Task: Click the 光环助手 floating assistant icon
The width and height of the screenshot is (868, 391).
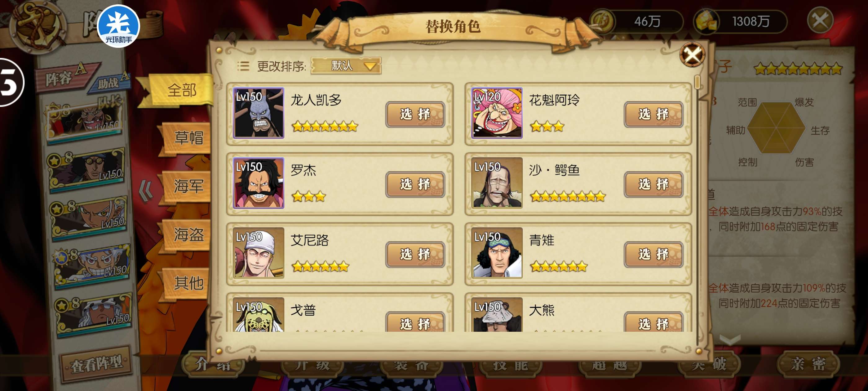Action: click(118, 26)
